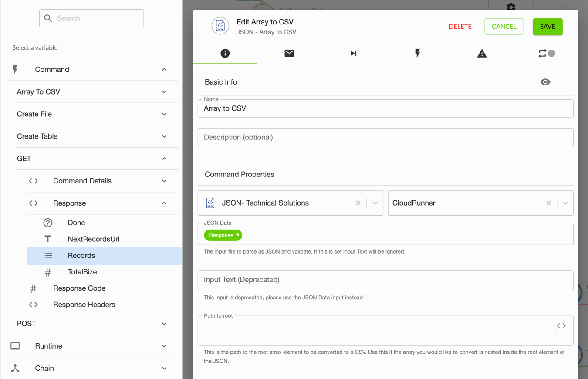Click the code brackets icon beside Response Headers
Screen dimensions: 588x379
(x=34, y=305)
